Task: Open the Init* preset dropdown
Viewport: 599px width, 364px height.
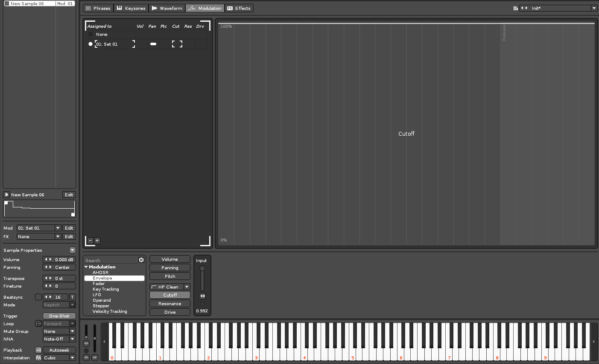Action: (x=593, y=8)
